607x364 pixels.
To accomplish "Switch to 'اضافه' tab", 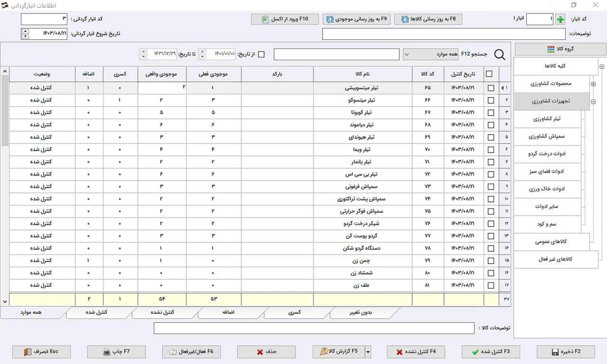I will click(x=228, y=312).
